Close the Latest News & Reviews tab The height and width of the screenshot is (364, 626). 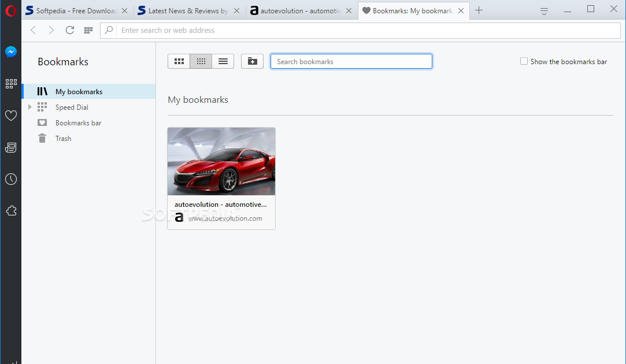coord(237,11)
